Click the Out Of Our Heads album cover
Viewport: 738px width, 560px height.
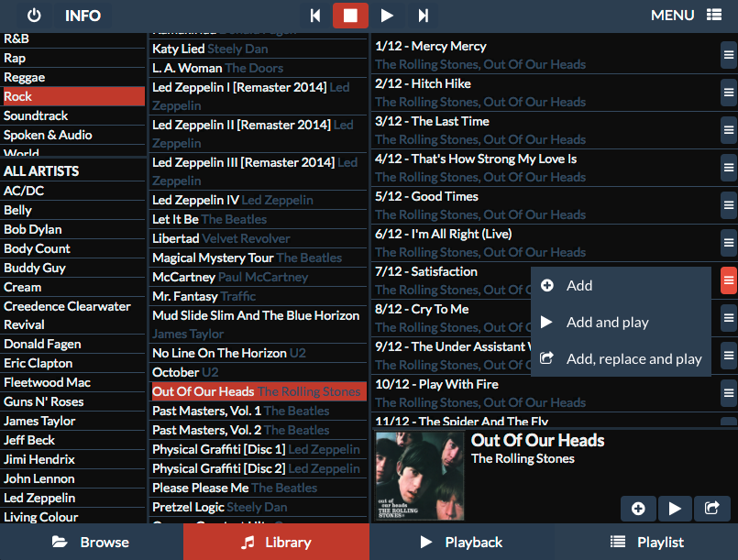point(420,477)
